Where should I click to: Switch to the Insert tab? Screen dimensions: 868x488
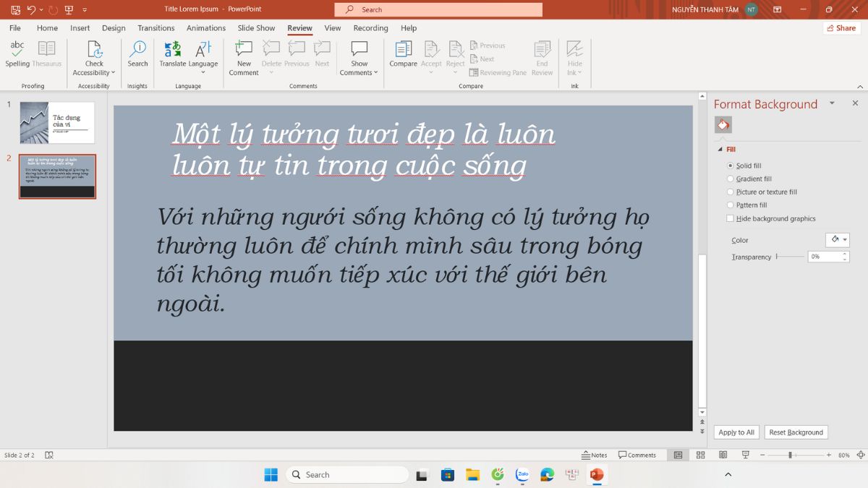pyautogui.click(x=80, y=28)
